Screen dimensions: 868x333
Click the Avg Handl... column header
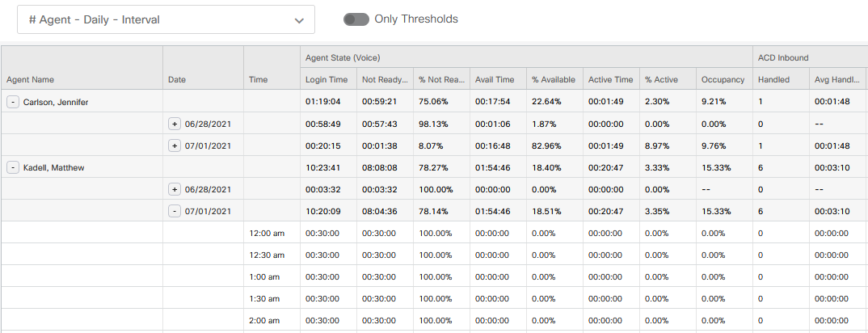pos(836,80)
